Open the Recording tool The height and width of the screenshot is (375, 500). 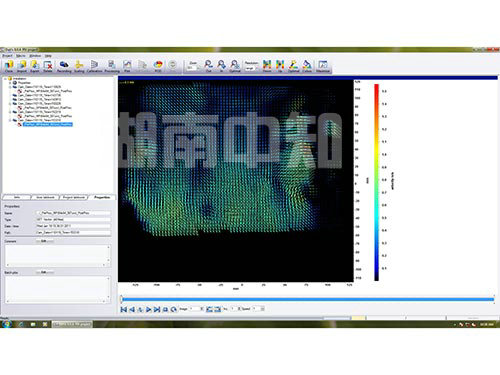tap(64, 66)
